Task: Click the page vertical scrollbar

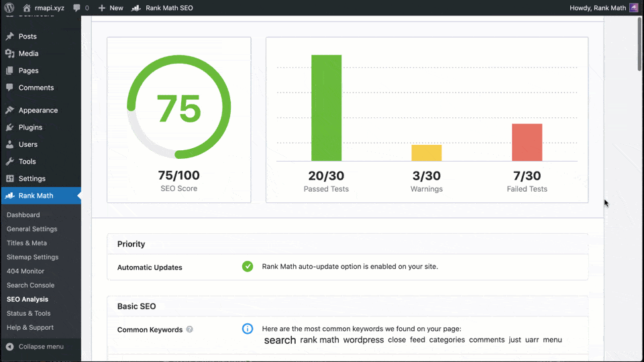Action: [640, 44]
